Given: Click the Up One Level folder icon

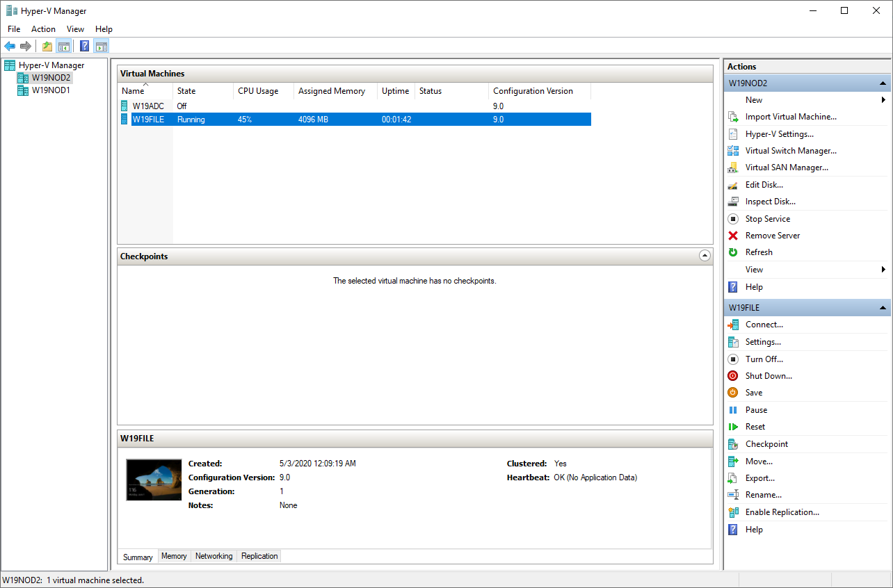Looking at the screenshot, I should click(47, 47).
